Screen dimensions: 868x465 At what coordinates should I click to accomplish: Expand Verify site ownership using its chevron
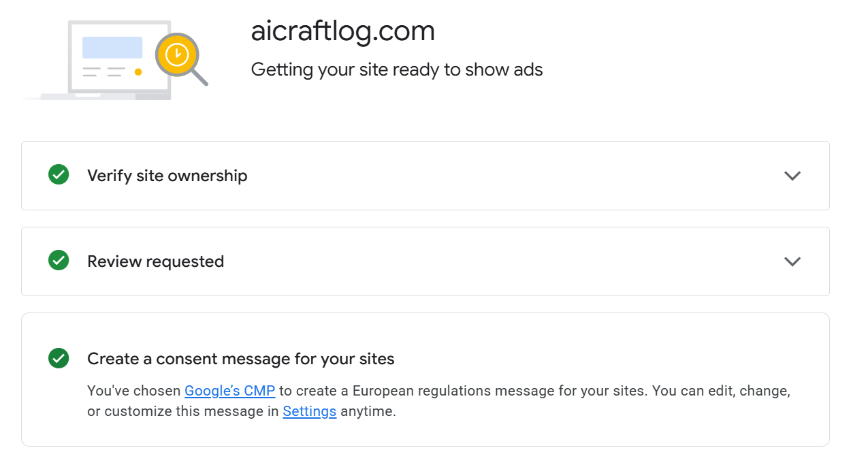coord(792,176)
